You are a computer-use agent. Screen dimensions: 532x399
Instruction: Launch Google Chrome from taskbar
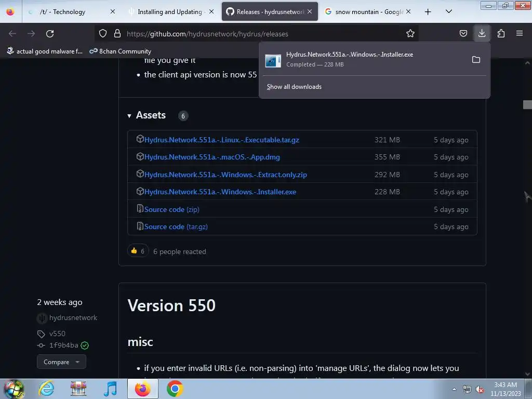(175, 389)
